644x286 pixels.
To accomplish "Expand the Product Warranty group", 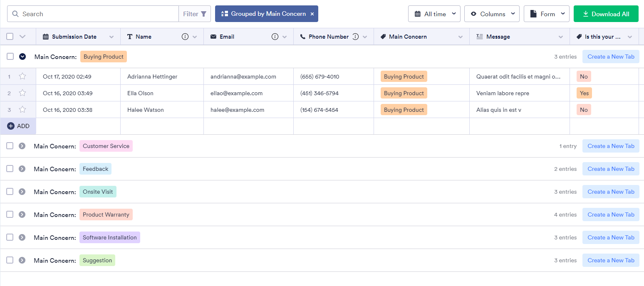I will click(x=22, y=214).
